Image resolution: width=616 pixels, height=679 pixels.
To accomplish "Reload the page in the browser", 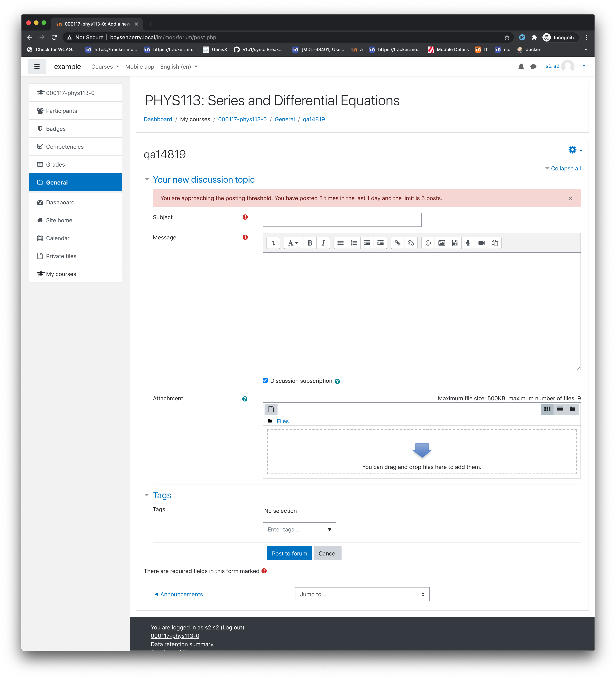I will tap(54, 37).
